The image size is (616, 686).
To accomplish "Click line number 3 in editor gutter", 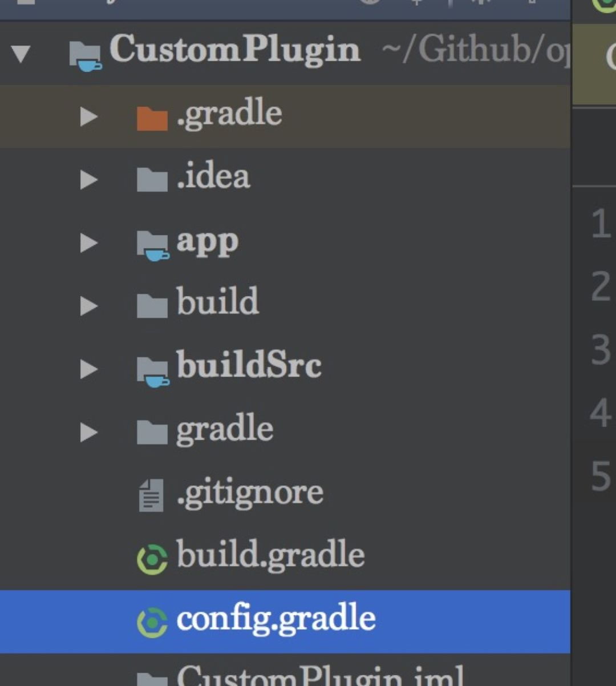I will point(601,349).
